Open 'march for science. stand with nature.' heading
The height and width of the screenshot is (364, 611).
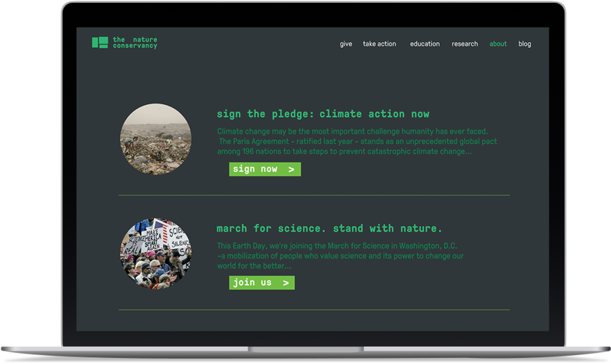tap(329, 228)
